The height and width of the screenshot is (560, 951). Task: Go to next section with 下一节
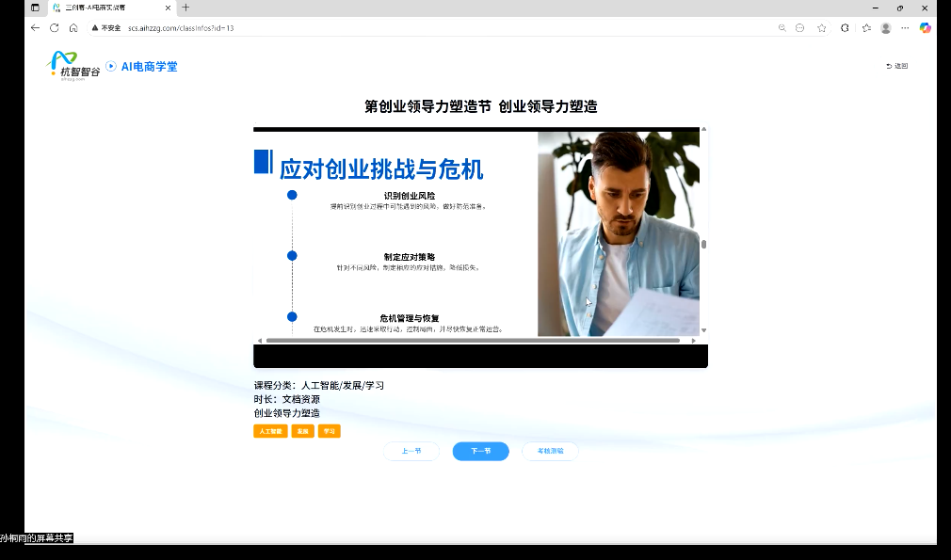tap(480, 451)
